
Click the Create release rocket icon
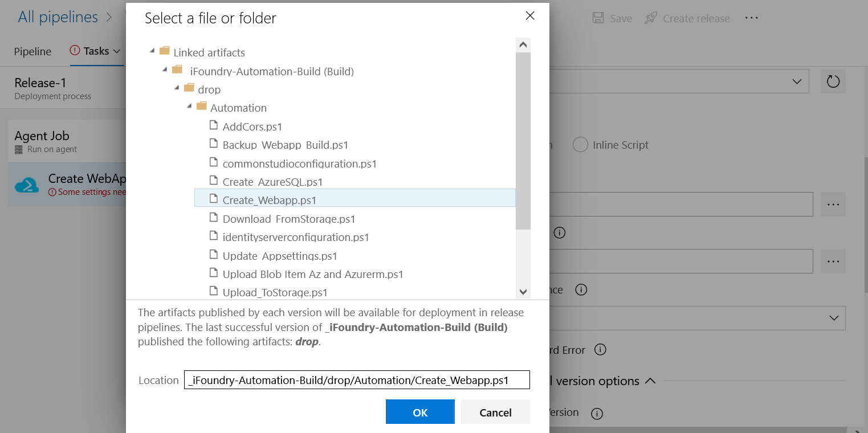650,18
